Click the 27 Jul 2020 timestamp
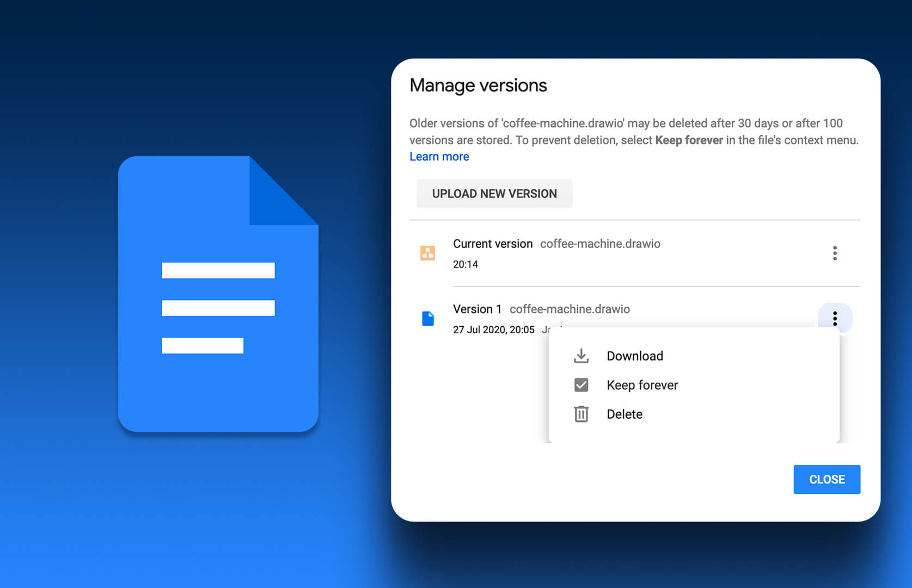 (x=493, y=330)
